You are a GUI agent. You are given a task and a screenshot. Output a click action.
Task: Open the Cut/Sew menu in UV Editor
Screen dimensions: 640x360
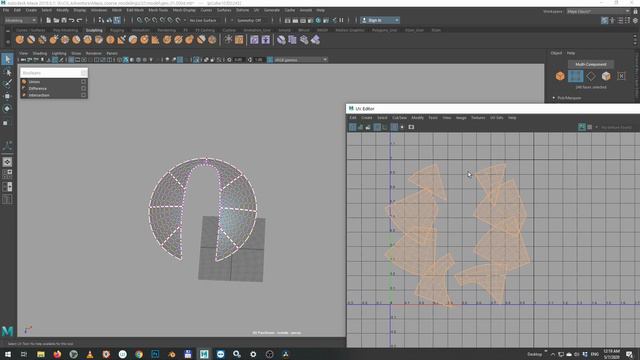pos(399,118)
